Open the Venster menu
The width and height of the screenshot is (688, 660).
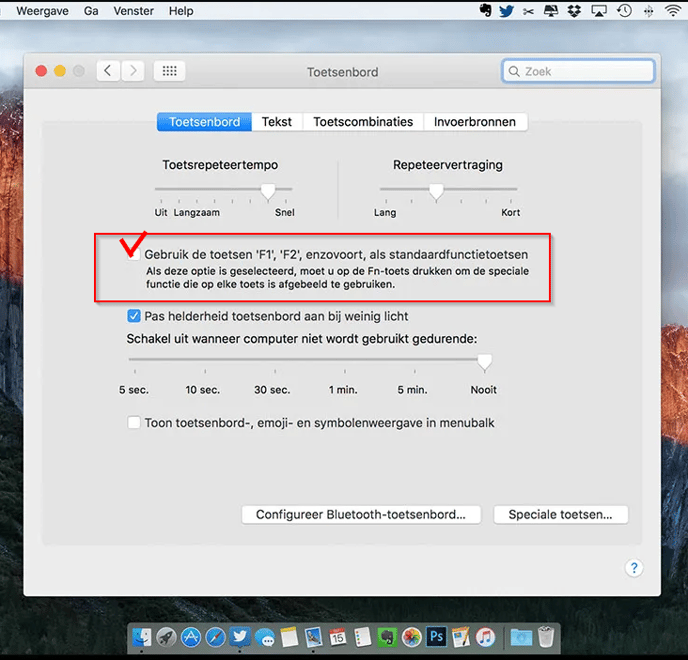tap(134, 11)
